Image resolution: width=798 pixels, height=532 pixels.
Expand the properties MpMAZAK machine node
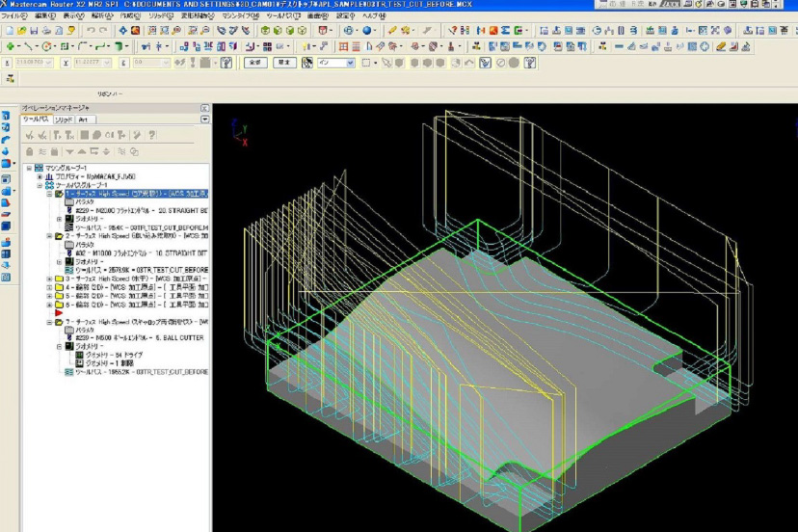tap(40, 177)
